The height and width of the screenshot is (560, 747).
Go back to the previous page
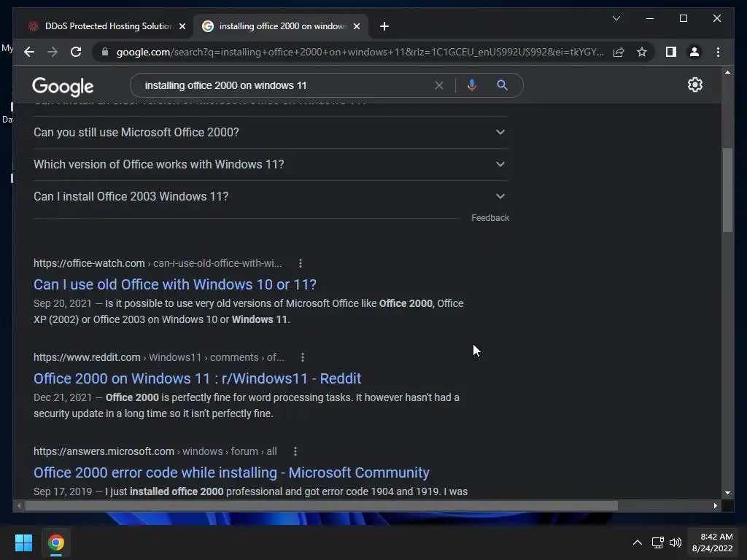click(x=29, y=52)
